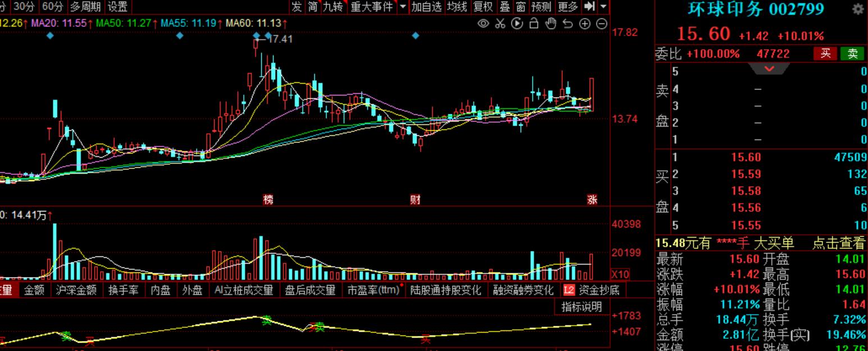Screen dimensions: 868x351
Task: Click 点击查看 link for large orders
Action: (839, 243)
